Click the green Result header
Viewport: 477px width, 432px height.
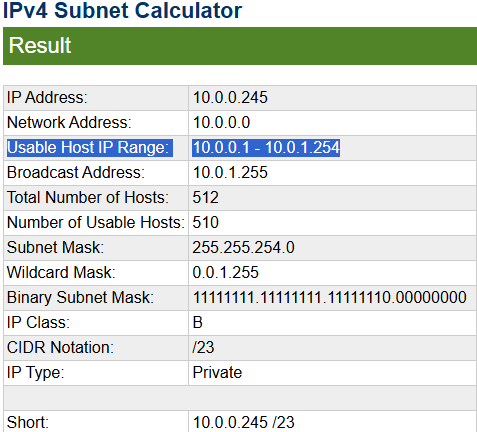(240, 46)
